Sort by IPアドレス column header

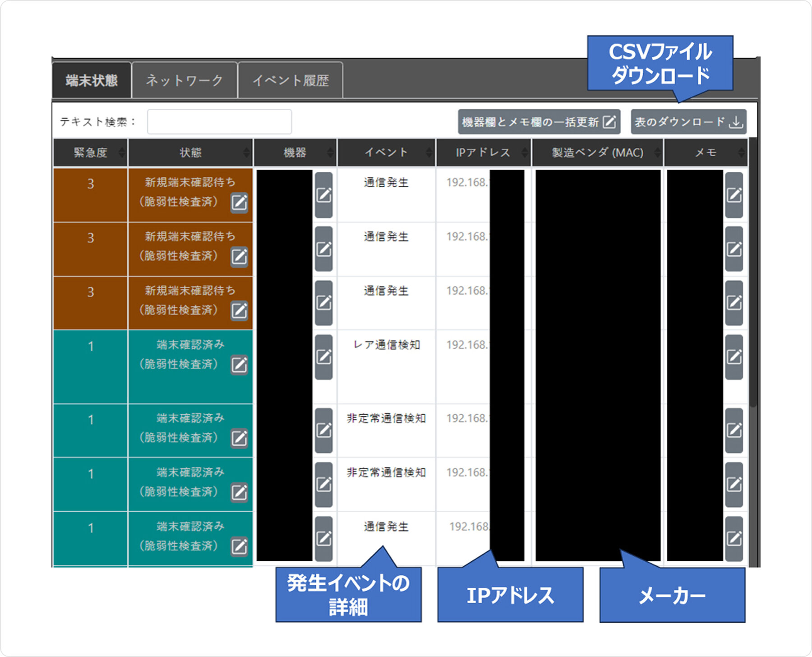[483, 153]
